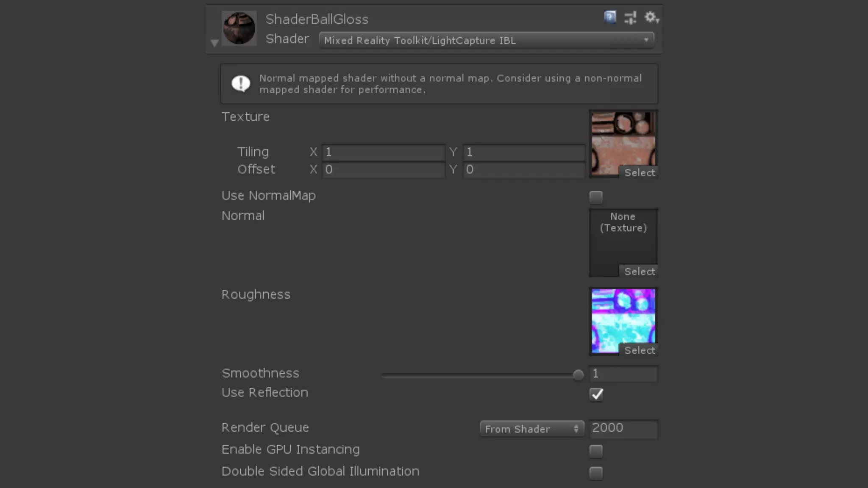Click the Texture map thumbnail
The image size is (868, 488).
623,139
